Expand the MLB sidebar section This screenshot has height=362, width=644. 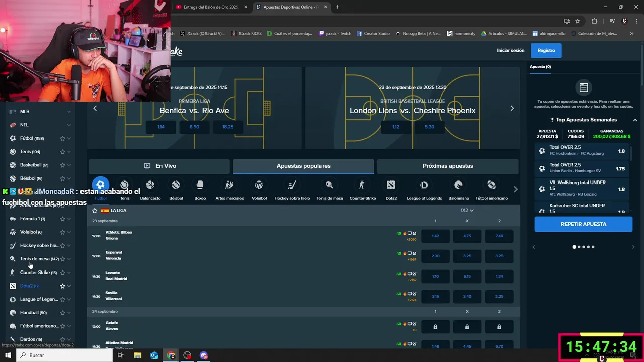[69, 112]
